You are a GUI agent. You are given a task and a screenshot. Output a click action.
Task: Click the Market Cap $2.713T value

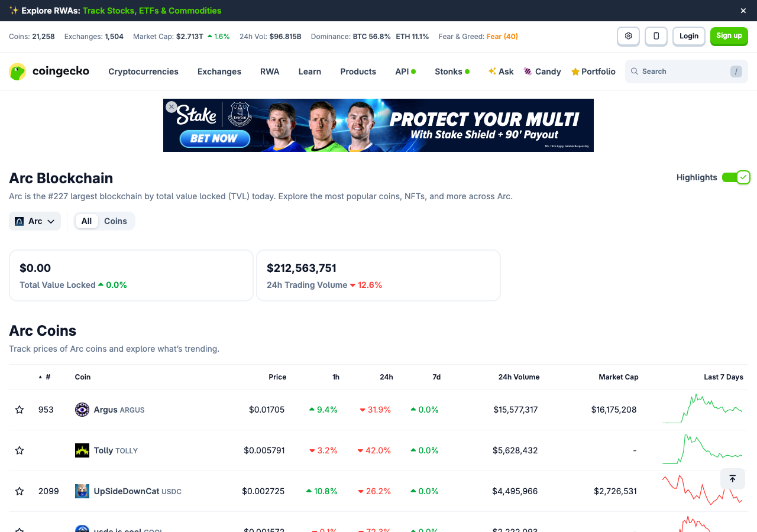(190, 37)
